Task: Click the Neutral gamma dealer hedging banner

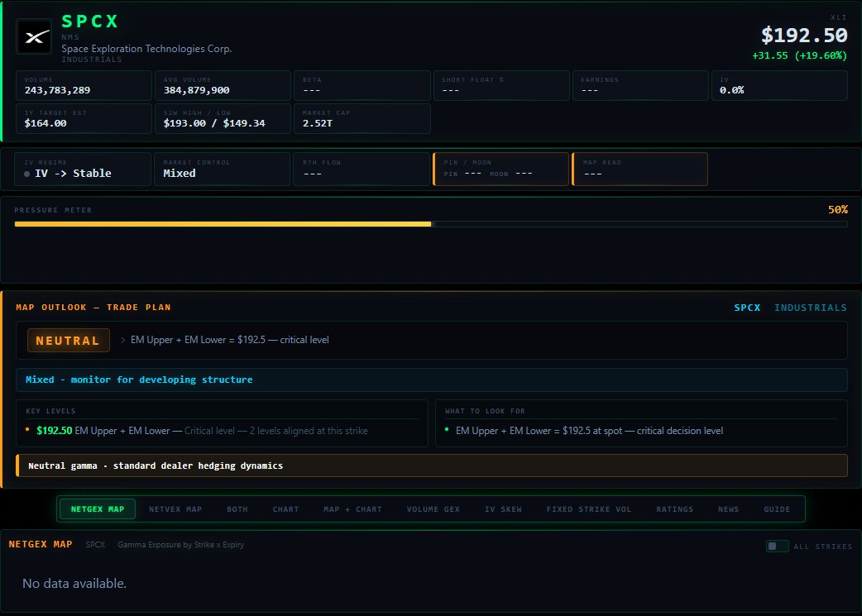Action: pos(432,466)
